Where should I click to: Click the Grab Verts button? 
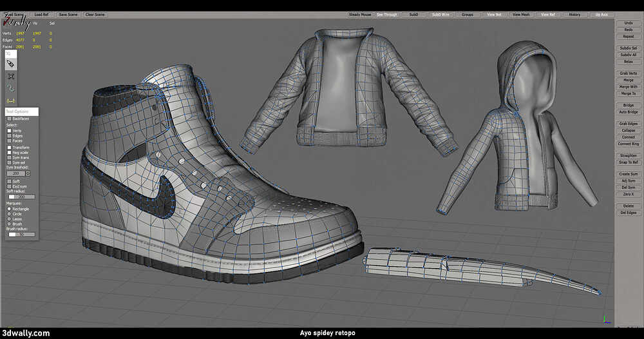[x=629, y=73]
